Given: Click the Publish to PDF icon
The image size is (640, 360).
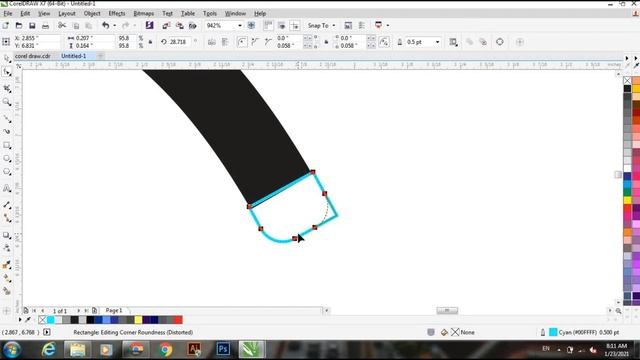Looking at the screenshot, I should pos(192,26).
